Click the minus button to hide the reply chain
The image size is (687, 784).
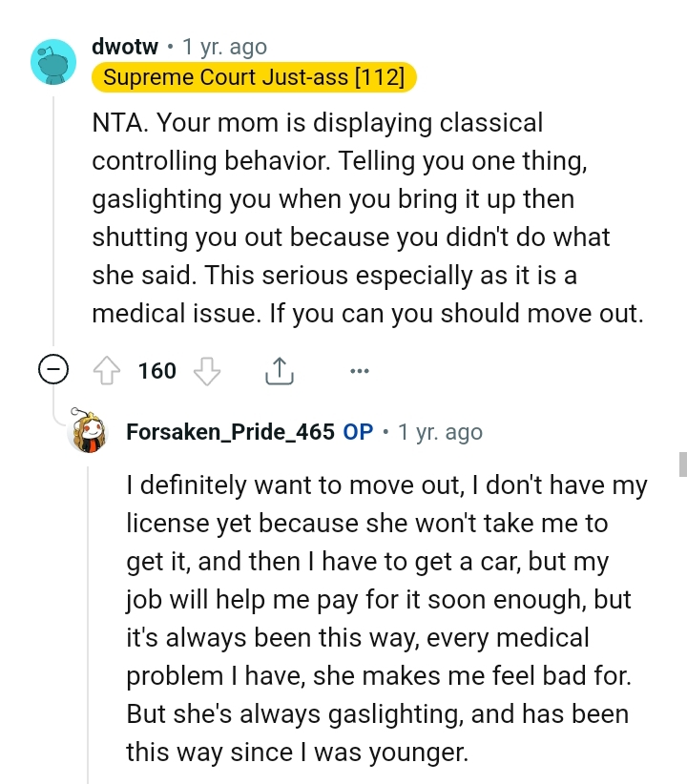click(x=52, y=370)
